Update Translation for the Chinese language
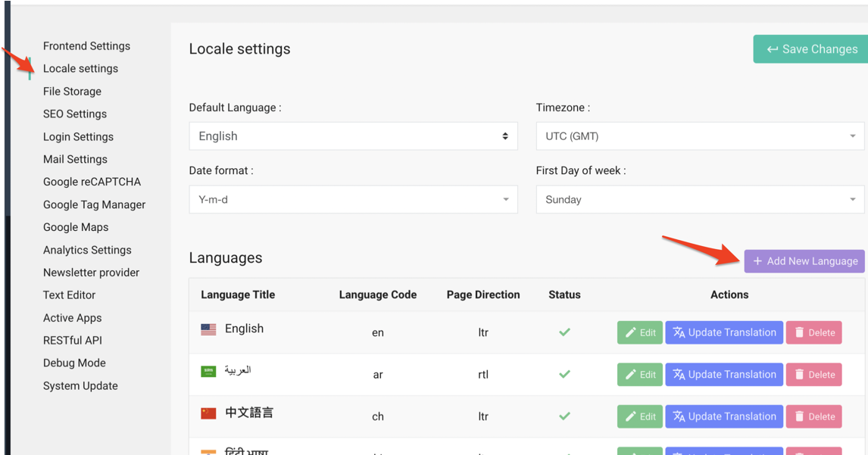868x455 pixels. tap(723, 416)
